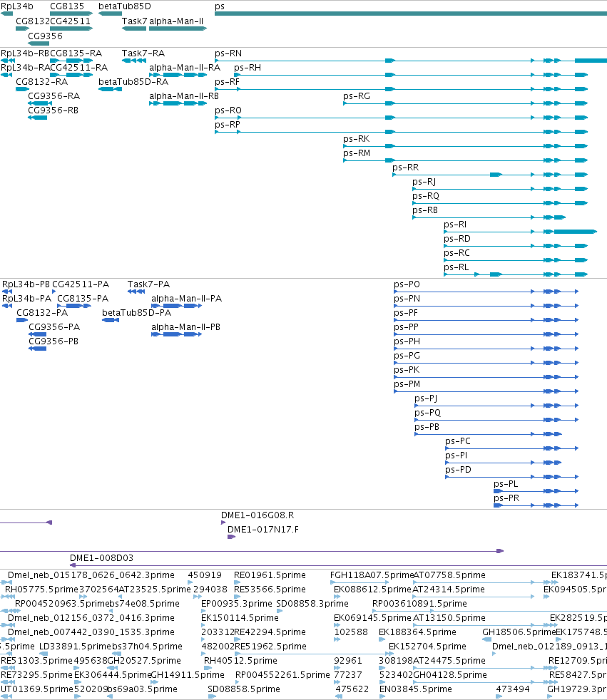Select the CG8132-PA protein label

coord(42,313)
